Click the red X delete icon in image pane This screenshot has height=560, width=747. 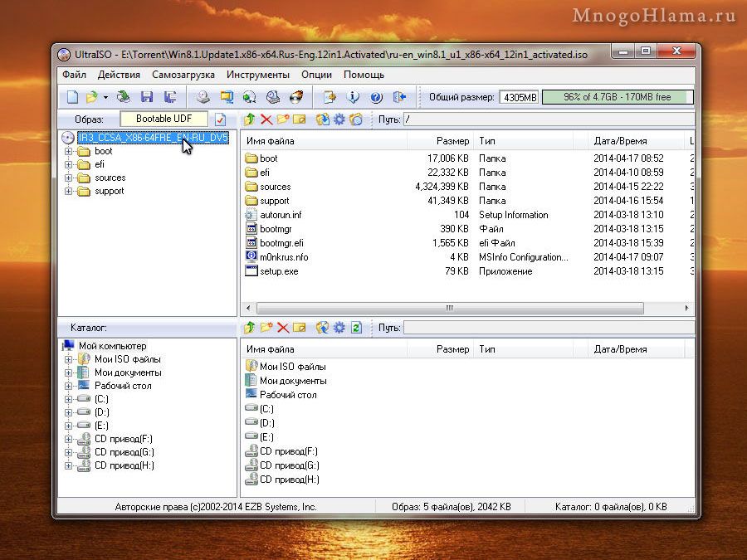pyautogui.click(x=266, y=119)
